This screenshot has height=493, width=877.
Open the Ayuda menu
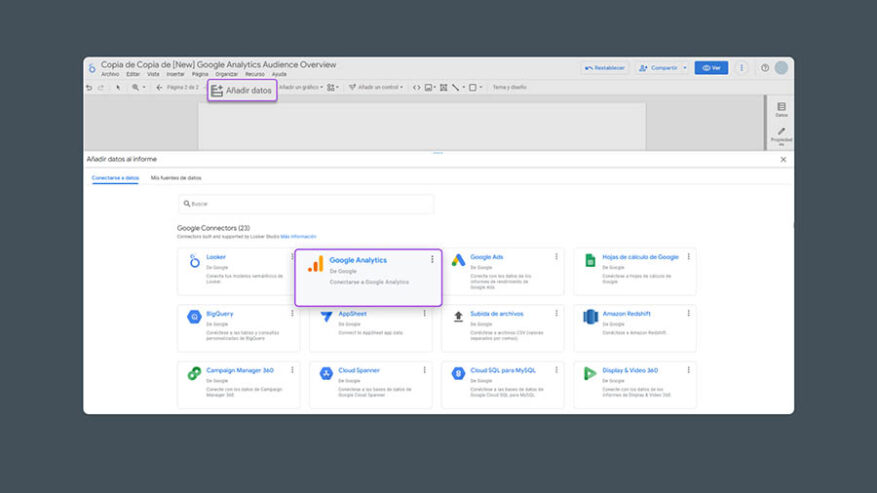(x=279, y=74)
